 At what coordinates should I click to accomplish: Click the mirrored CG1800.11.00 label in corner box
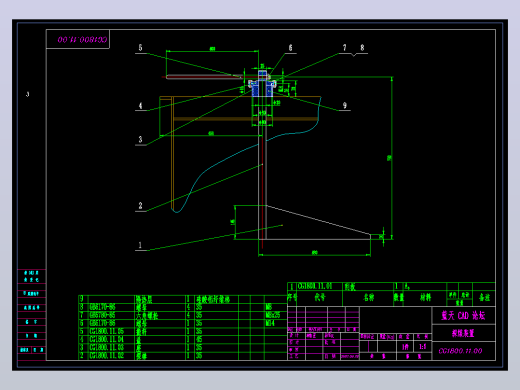(x=82, y=40)
